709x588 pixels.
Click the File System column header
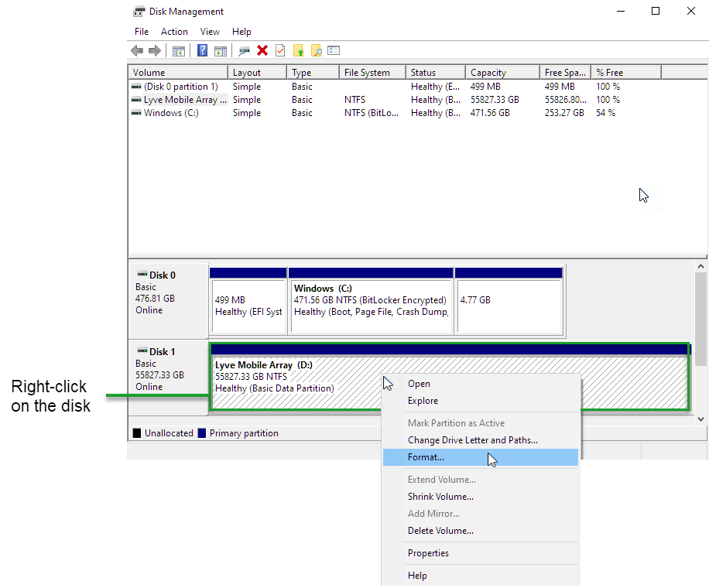click(367, 73)
